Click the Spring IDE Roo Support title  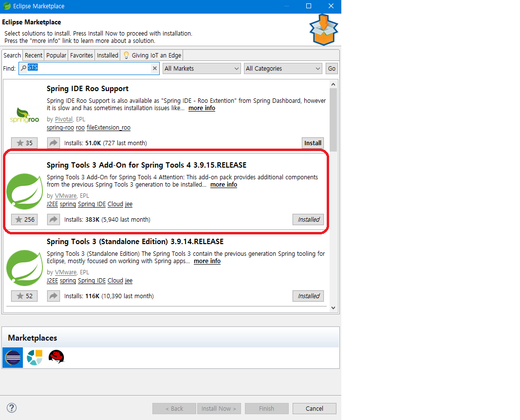[88, 89]
